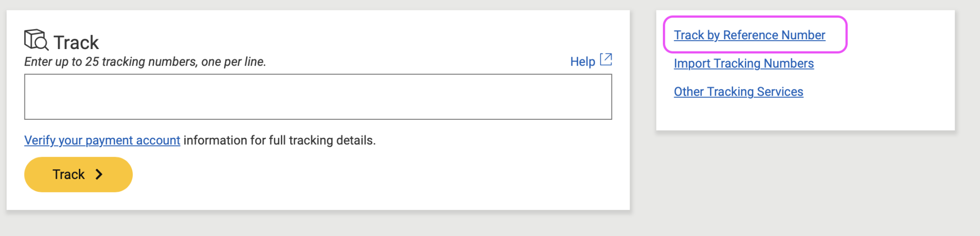
Task: Open the Import Tracking Numbers link
Action: (x=743, y=64)
